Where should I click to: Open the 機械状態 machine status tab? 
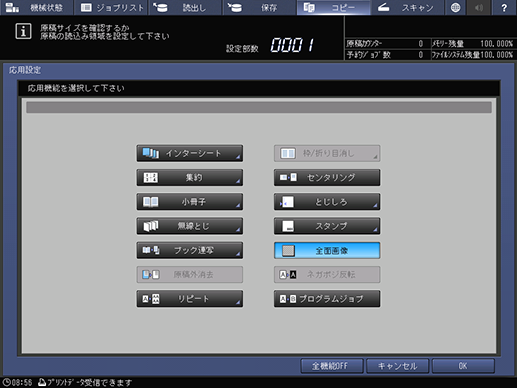[36, 7]
